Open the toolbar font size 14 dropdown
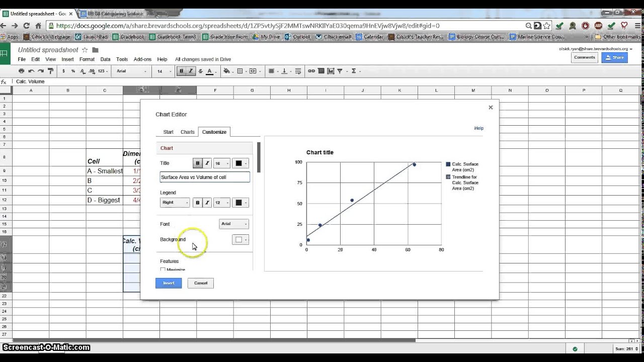This screenshot has height=362, width=644. pos(164,71)
